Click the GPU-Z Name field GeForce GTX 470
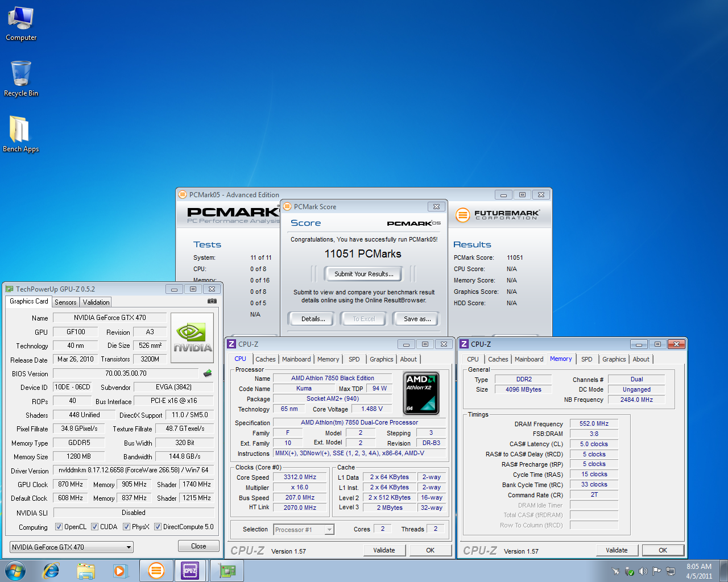 tap(110, 318)
